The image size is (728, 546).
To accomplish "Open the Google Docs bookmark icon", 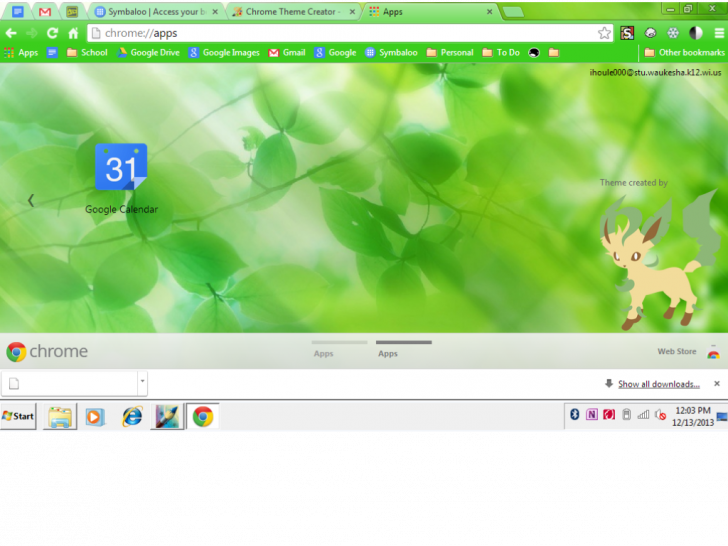I will click(52, 52).
